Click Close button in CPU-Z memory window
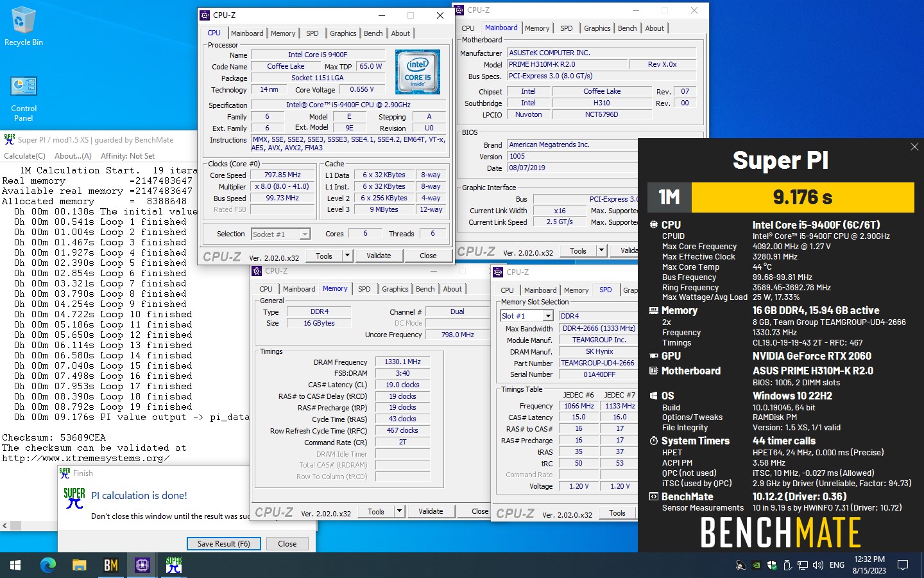Image resolution: width=924 pixels, height=578 pixels. click(x=479, y=511)
